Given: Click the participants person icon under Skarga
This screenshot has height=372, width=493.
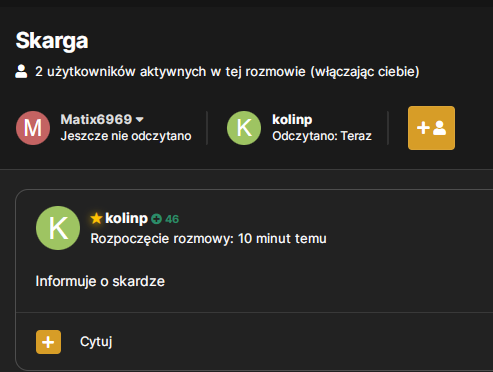Looking at the screenshot, I should click(21, 71).
